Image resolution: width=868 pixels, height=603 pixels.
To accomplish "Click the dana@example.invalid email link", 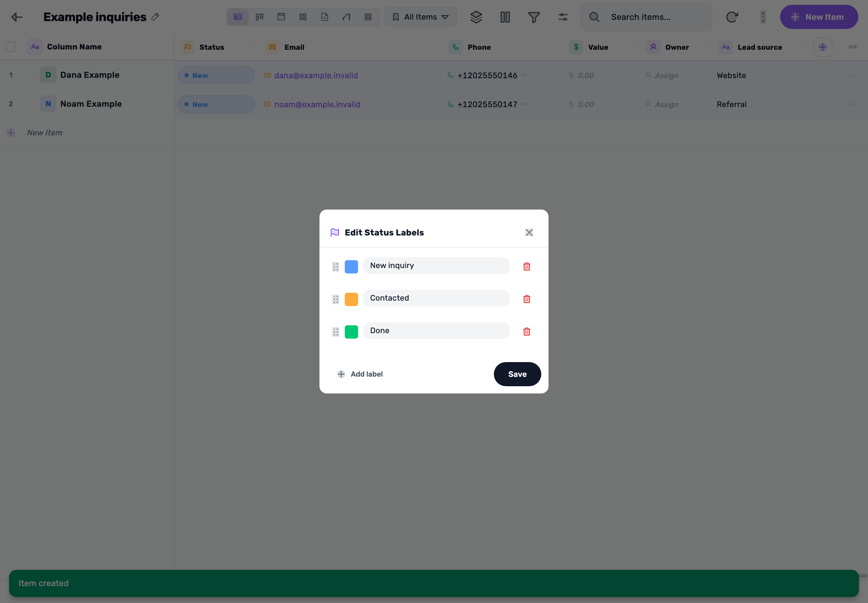I will coord(316,75).
